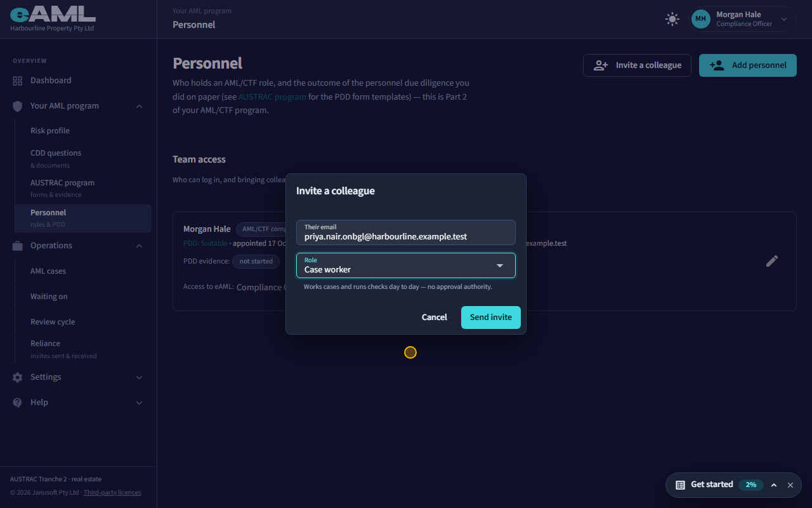Open Third-party licences link
This screenshot has width=812, height=508.
(x=112, y=492)
